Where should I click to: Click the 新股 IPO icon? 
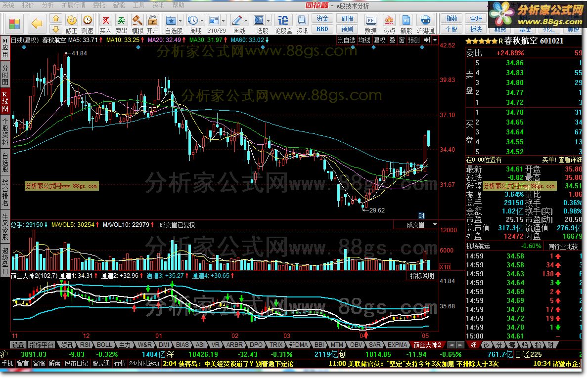point(406,20)
